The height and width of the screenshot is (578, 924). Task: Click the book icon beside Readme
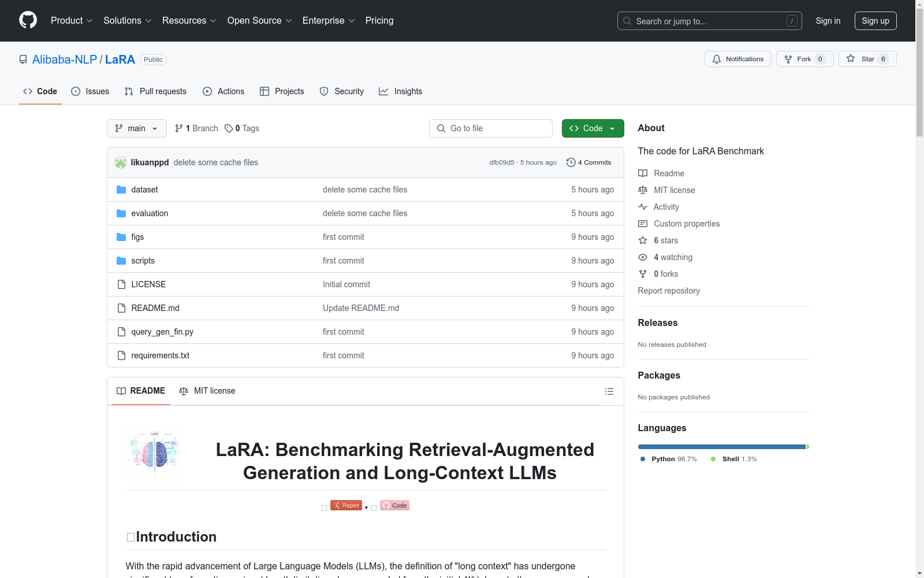[x=643, y=173]
